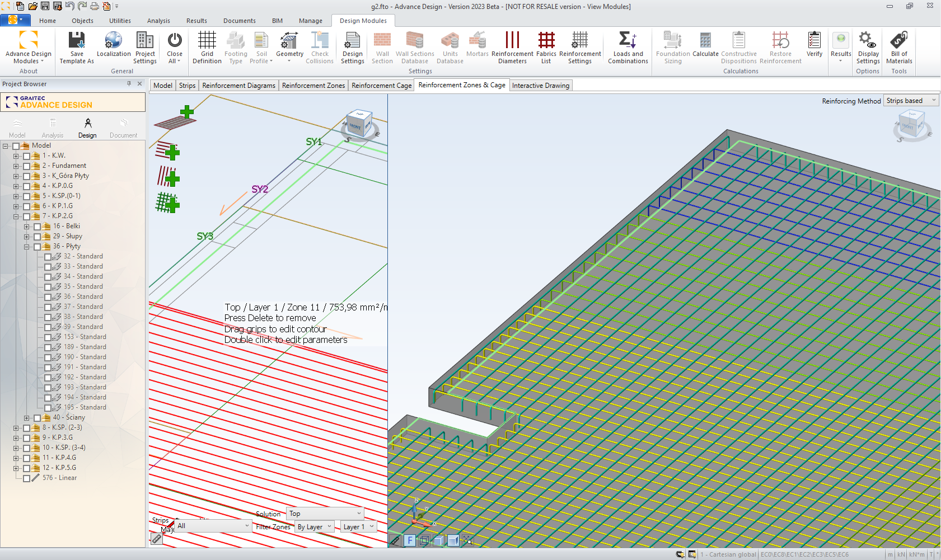The width and height of the screenshot is (941, 560).
Task: Check the 1 - K.W. checkbox
Action: coord(26,156)
